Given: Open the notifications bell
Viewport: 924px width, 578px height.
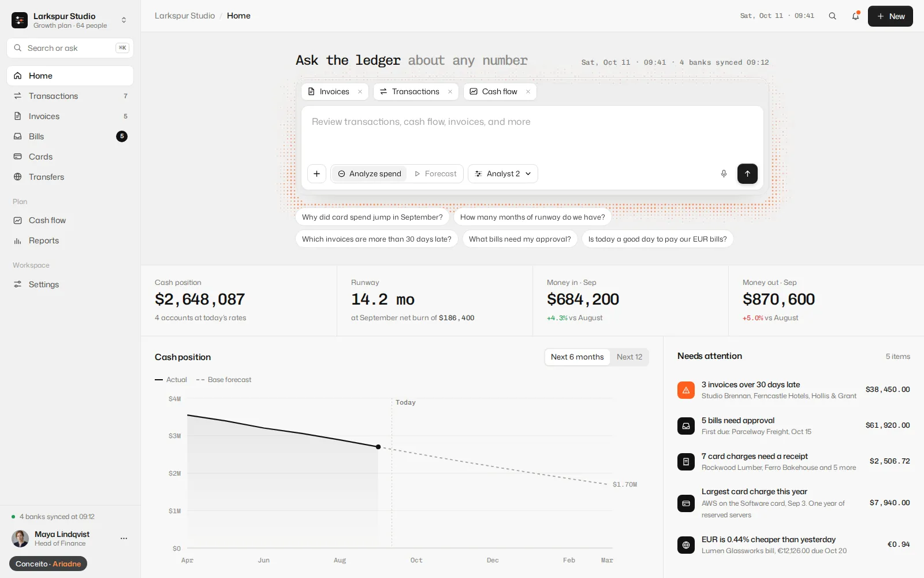Looking at the screenshot, I should 855,16.
